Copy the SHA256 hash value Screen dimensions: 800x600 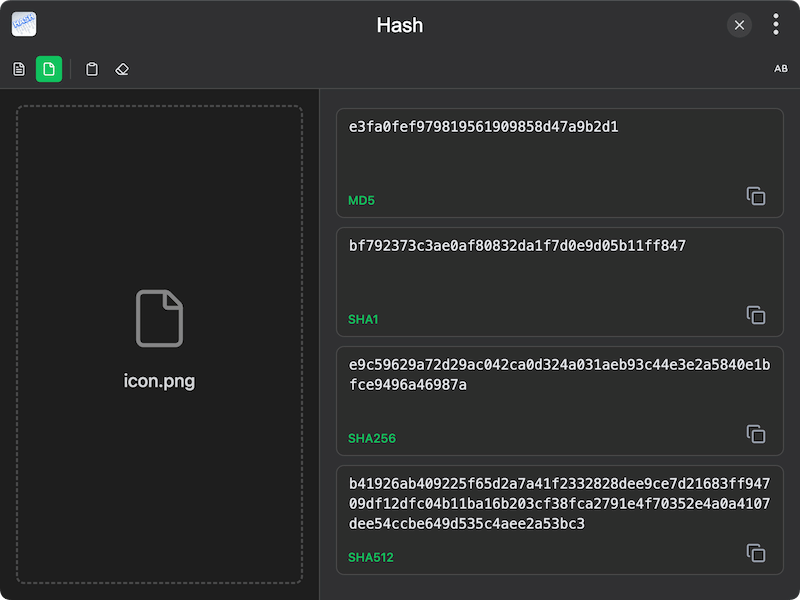point(756,434)
